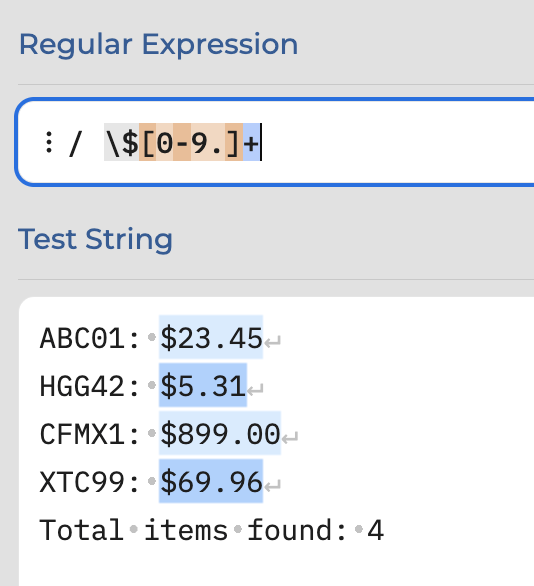The height and width of the screenshot is (586, 534).
Task: Click the opening bracket of character class
Action: point(148,142)
